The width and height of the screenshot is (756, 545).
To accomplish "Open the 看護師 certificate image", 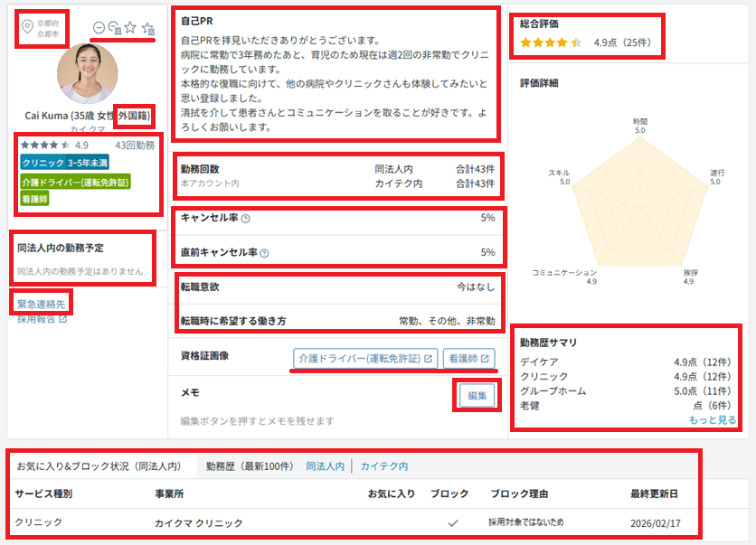I will click(x=468, y=359).
